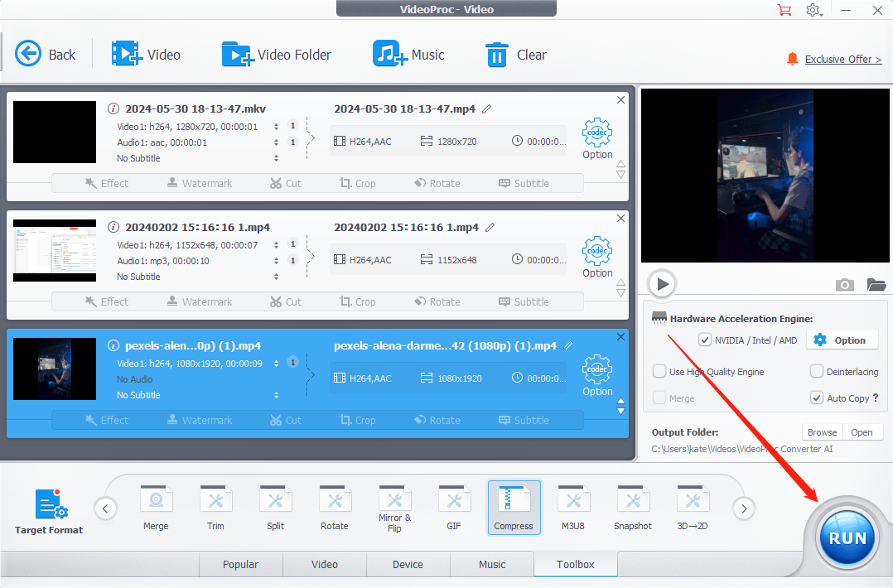Select the Split tool
This screenshot has width=893, height=588.
pyautogui.click(x=276, y=508)
